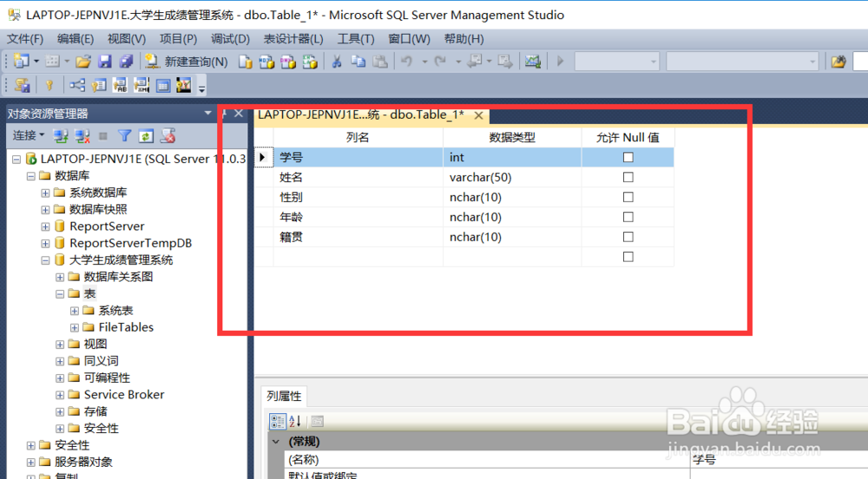Click the Analysis Services MDX Query icon

point(266,62)
